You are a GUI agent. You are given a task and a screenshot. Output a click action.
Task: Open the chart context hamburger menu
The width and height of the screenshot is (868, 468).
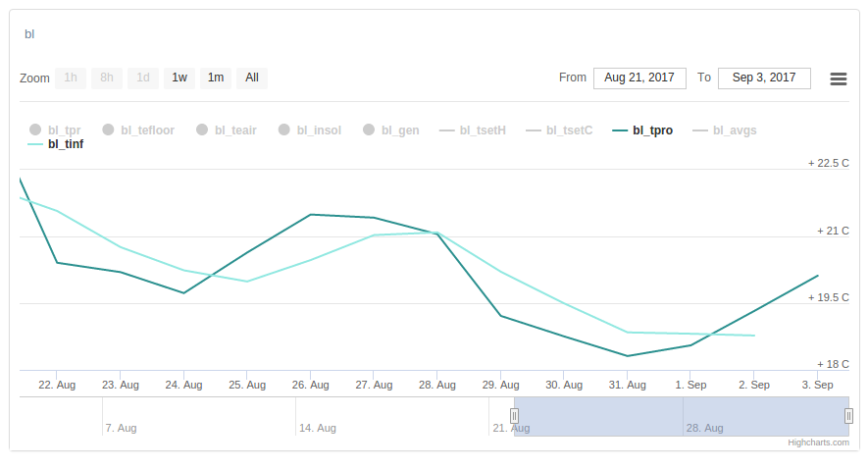839,78
